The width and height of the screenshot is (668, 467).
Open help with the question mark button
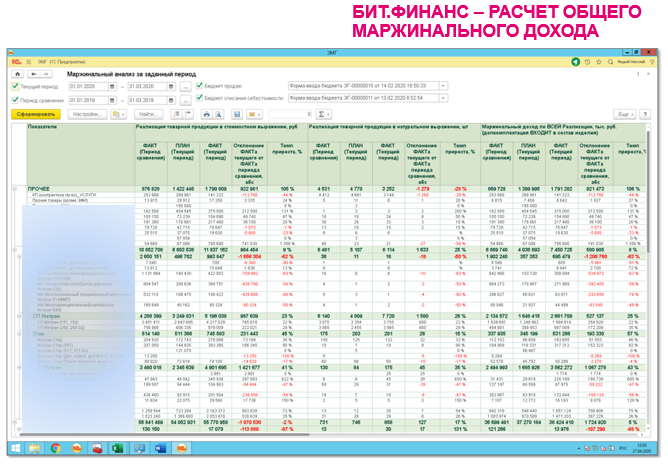pyautogui.click(x=645, y=114)
